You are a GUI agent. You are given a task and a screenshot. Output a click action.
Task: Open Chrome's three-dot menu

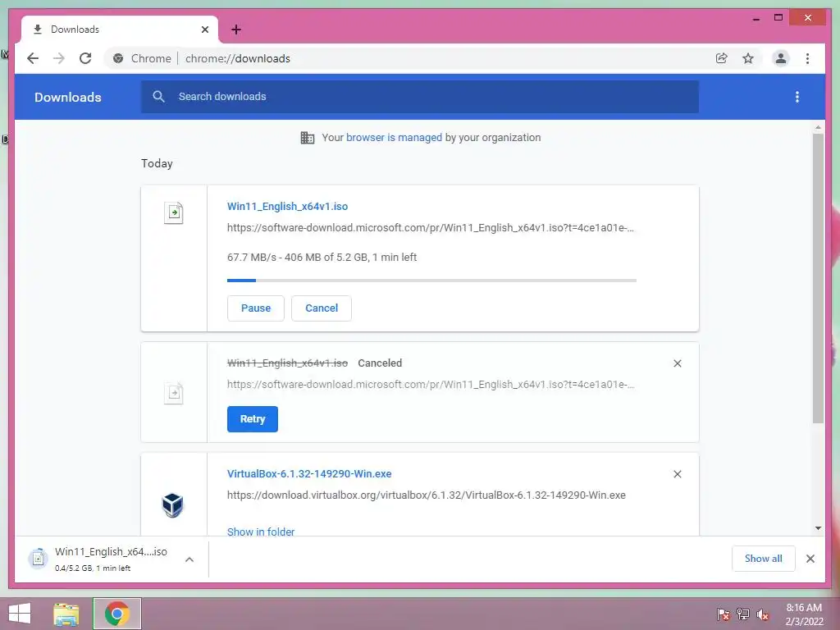tap(807, 58)
